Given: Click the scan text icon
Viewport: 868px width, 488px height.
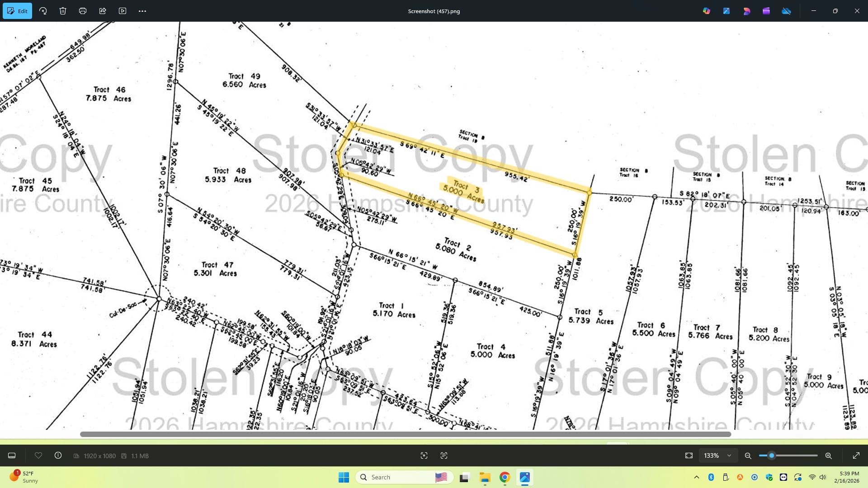Looking at the screenshot, I should click(444, 455).
